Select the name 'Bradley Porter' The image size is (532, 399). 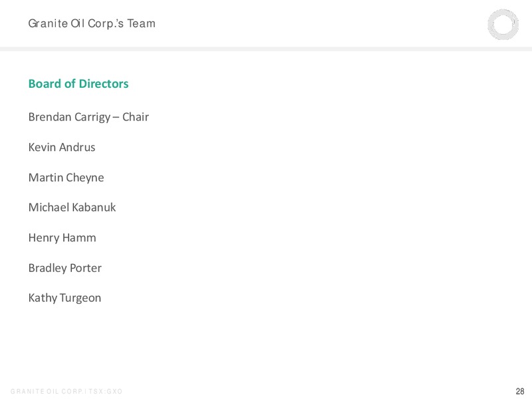[x=65, y=268]
